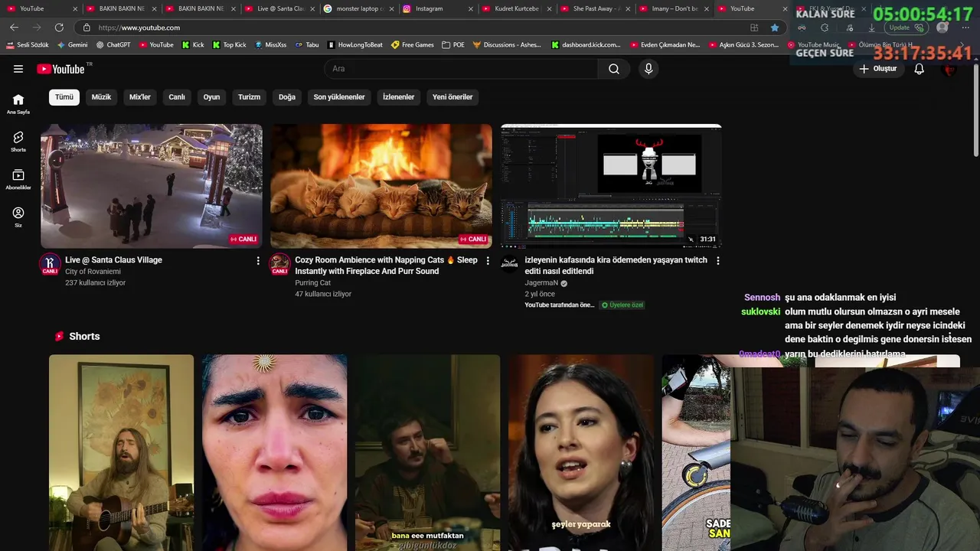Click the magnifying glass search button
The image size is (980, 551).
pos(614,69)
